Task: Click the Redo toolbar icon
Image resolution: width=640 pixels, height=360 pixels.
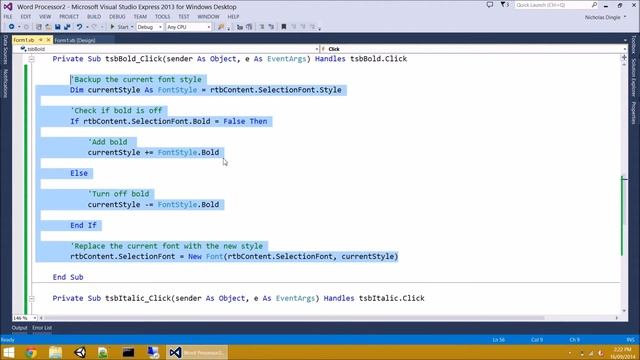Action: point(94,27)
